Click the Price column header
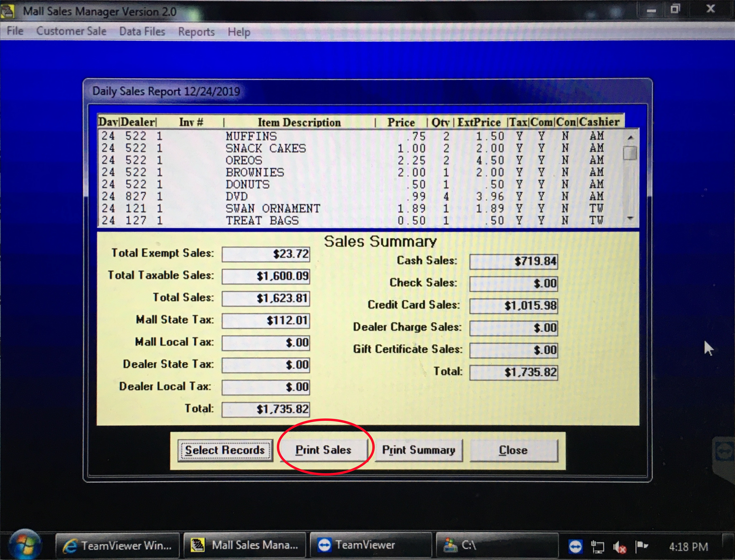The width and height of the screenshot is (735, 560). [x=401, y=122]
